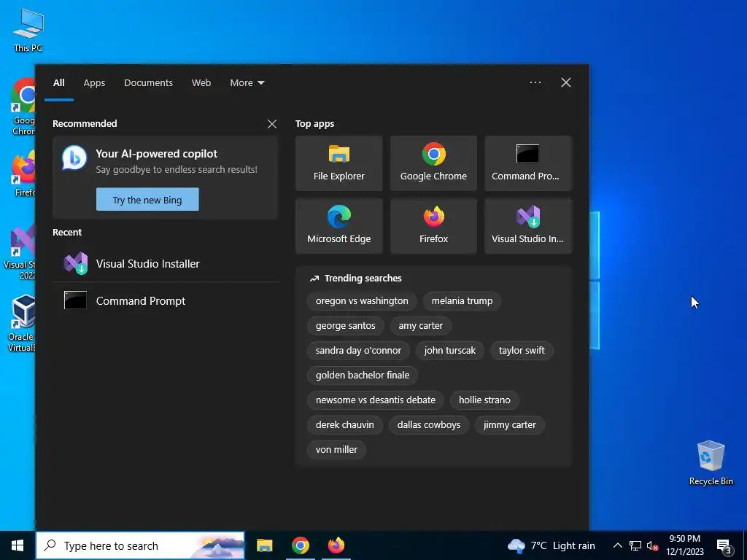This screenshot has width=747, height=560.
Task: Open Firefox tile in Top apps
Action: (x=433, y=226)
